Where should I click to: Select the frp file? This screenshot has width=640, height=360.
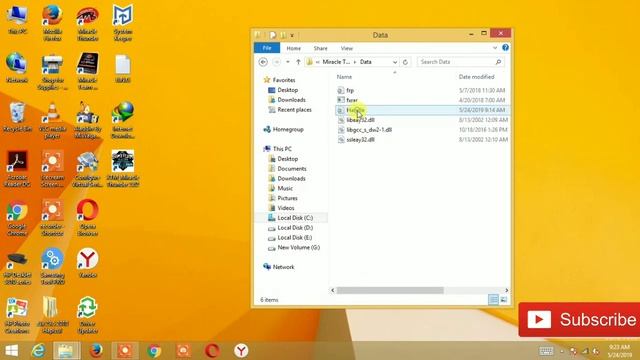coord(350,90)
